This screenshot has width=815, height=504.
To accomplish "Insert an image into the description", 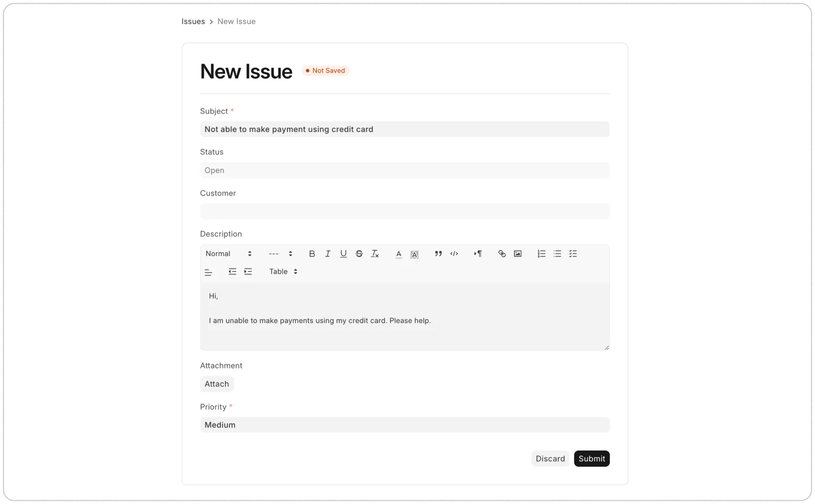I will pyautogui.click(x=517, y=254).
